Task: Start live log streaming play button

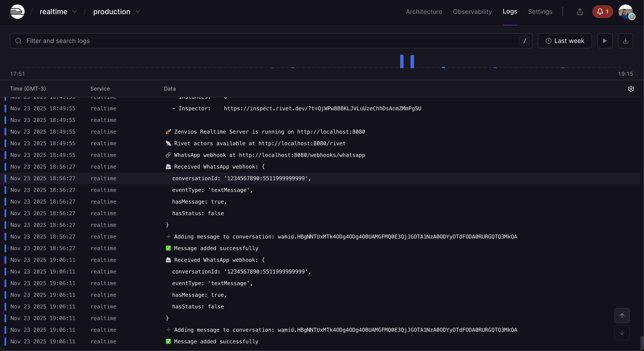Action: click(605, 41)
